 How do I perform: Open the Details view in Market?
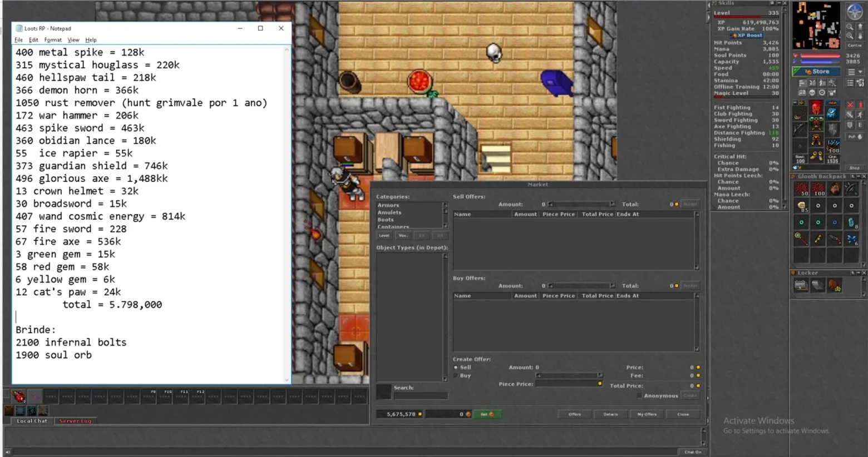tap(610, 414)
